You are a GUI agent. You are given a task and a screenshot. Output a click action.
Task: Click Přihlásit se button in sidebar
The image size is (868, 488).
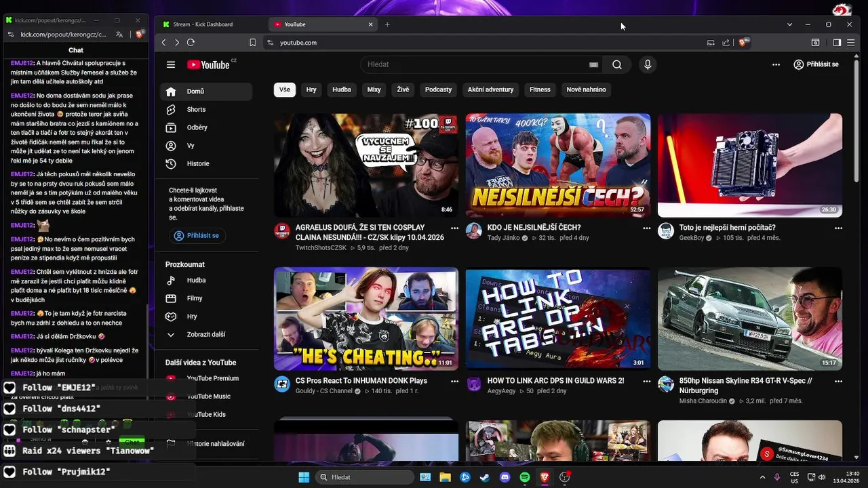197,236
